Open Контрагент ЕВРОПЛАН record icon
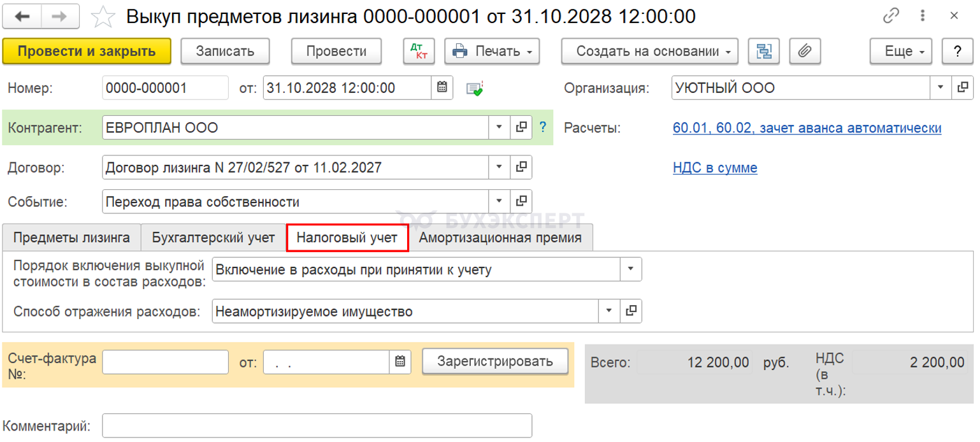980x442 pixels. (x=521, y=127)
